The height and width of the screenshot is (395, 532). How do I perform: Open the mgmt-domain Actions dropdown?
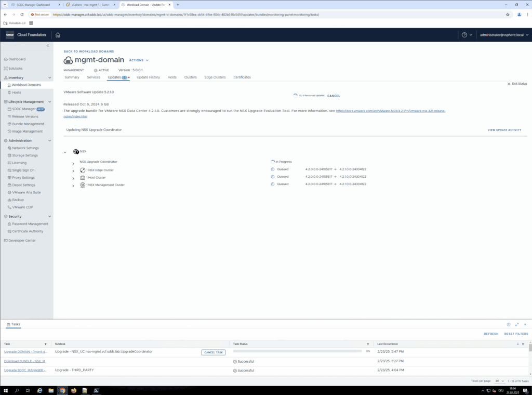pyautogui.click(x=139, y=60)
